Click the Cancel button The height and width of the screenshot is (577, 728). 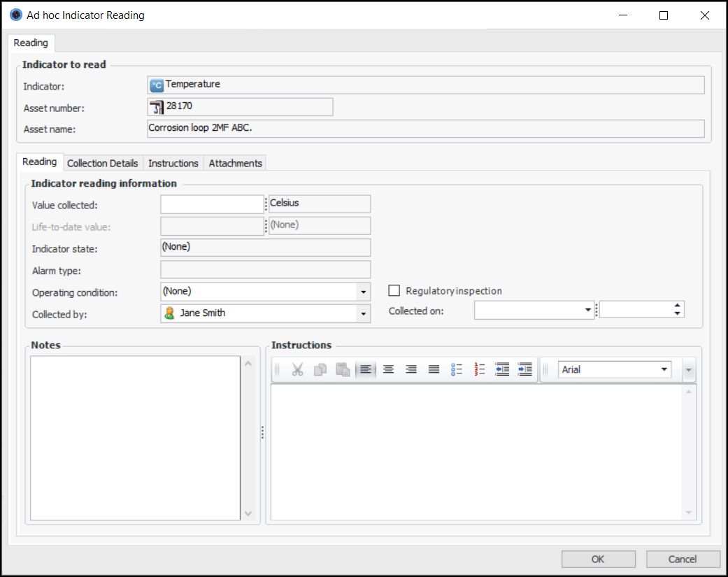coord(683,559)
